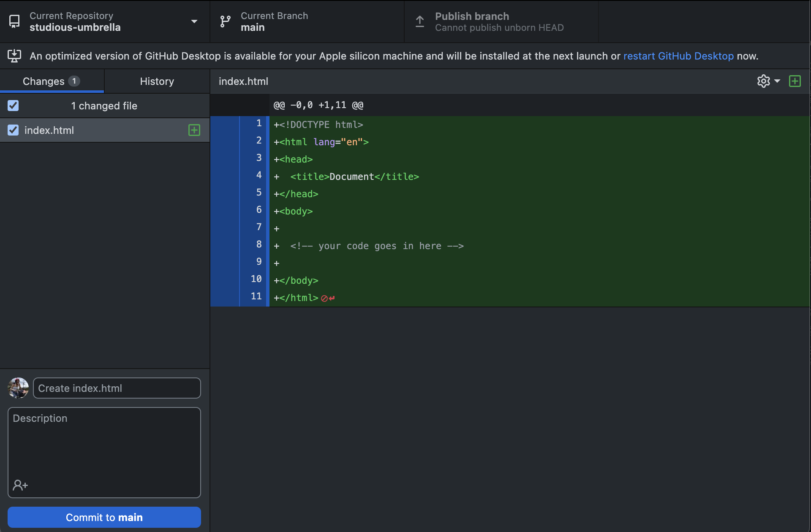The width and height of the screenshot is (811, 532).
Task: Open the Current Branch selector
Action: 307,22
